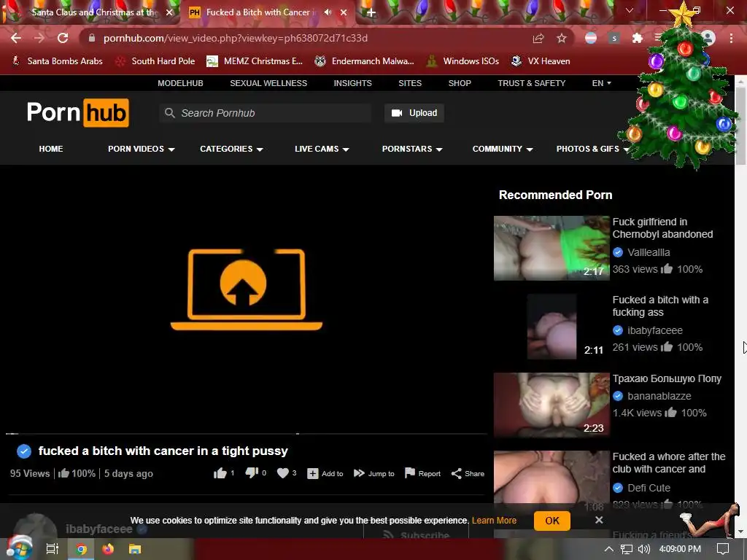Click the heart favorite icon
This screenshot has height=560, width=747.
pyautogui.click(x=283, y=472)
